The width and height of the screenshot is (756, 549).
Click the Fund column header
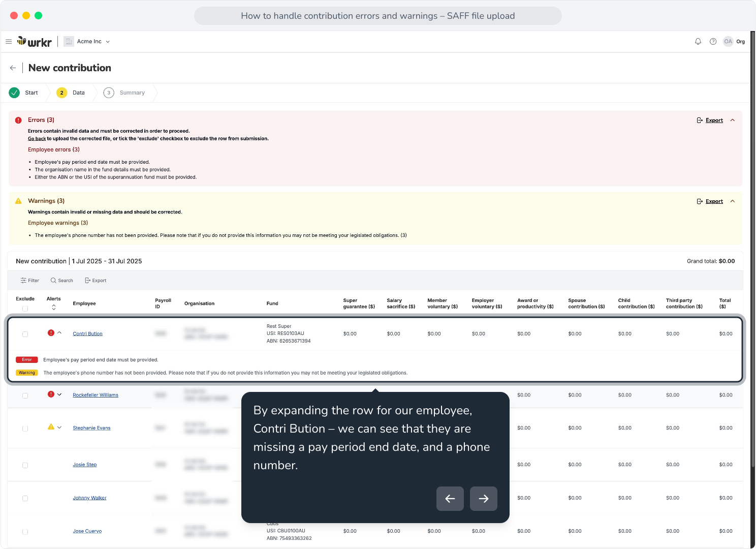click(272, 303)
